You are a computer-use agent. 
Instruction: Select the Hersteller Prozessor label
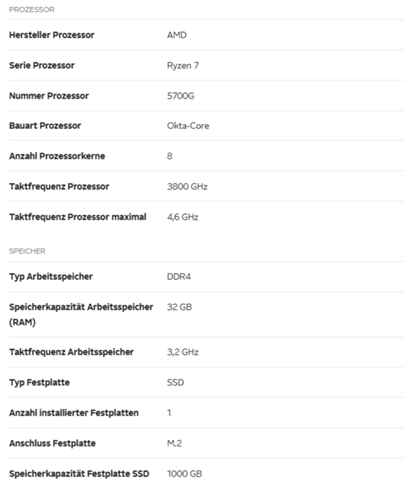coord(52,35)
